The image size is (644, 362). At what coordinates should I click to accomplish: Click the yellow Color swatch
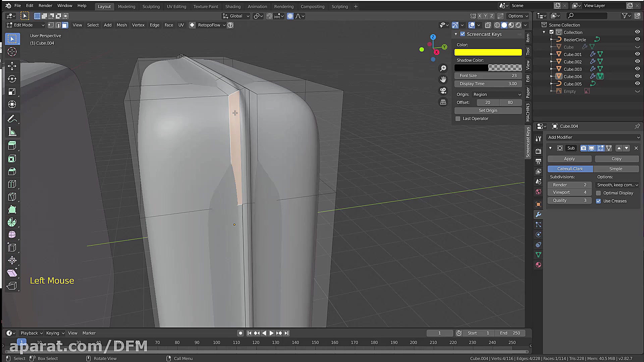[x=488, y=52]
